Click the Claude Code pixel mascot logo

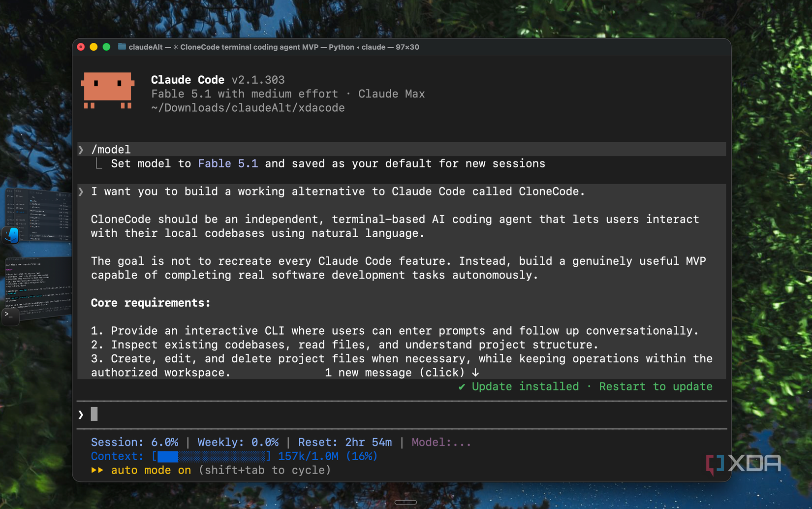click(x=108, y=91)
